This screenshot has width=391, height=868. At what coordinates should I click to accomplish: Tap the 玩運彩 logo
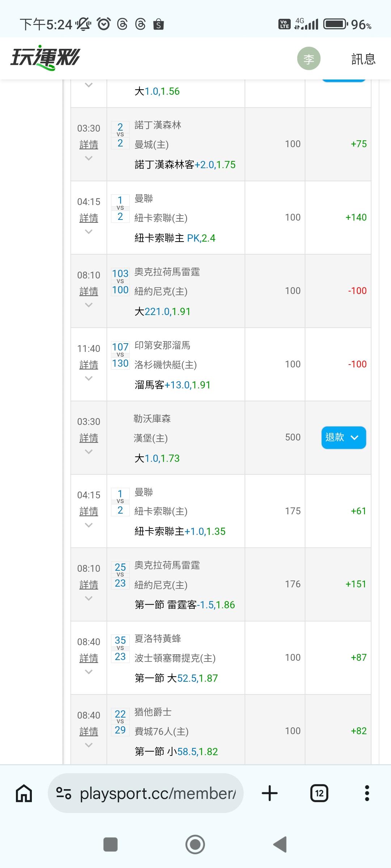(45, 58)
